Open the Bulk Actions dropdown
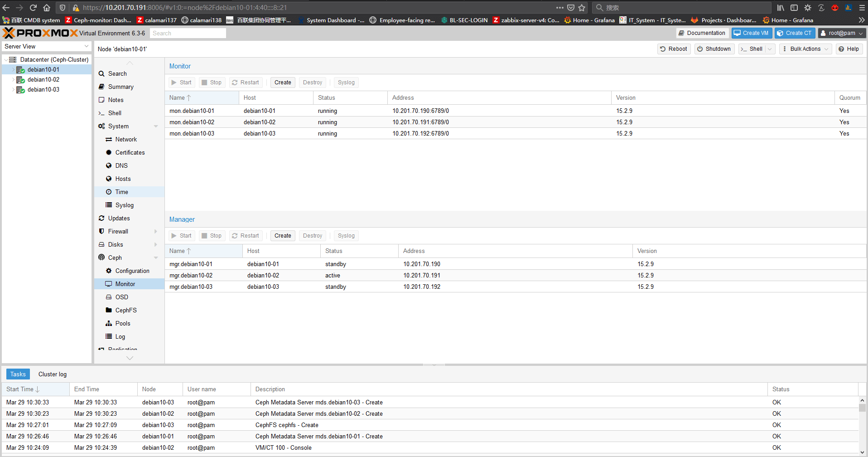 tap(805, 49)
